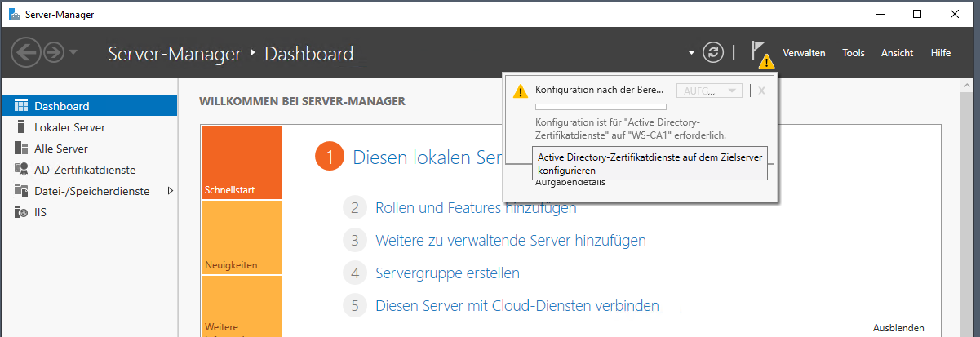Viewport: 980px width, 337px height.
Task: Click the refresh dashboard icon
Action: (713, 53)
